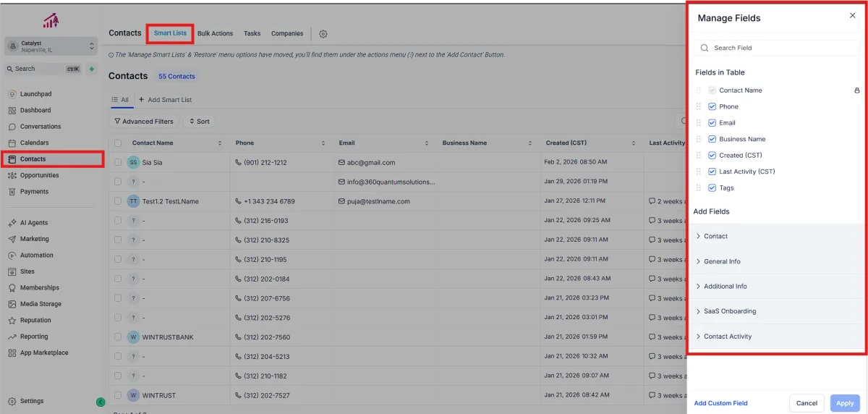Expand the SaaS Onboarding group
Image resolution: width=868 pixels, height=414 pixels.
click(x=778, y=311)
